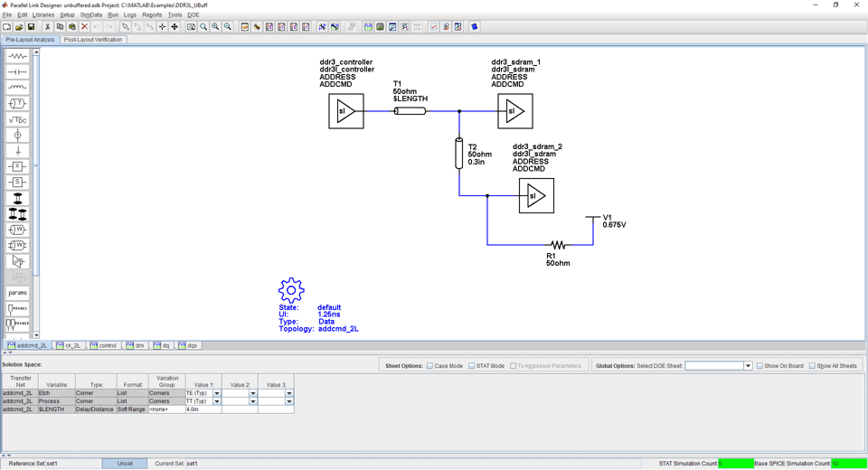Select the ground symbol tool

click(17, 151)
